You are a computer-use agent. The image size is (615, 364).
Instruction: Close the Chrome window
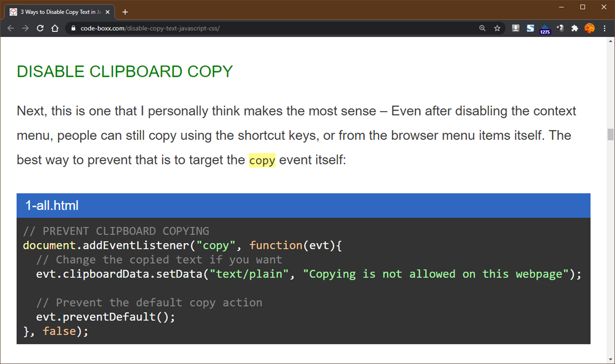(603, 7)
